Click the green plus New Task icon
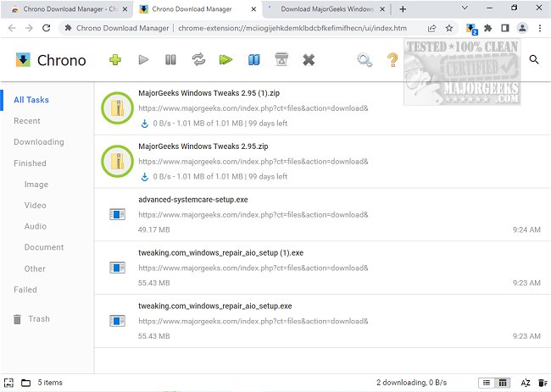The width and height of the screenshot is (551, 392). 115,60
